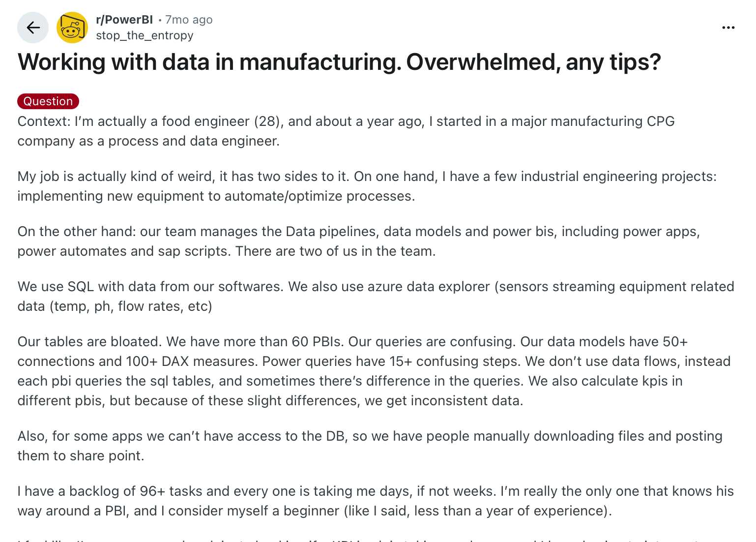This screenshot has height=542, width=756.
Task: Click the line 'data (temp, ph, flow rates, etc)'
Action: click(x=115, y=306)
